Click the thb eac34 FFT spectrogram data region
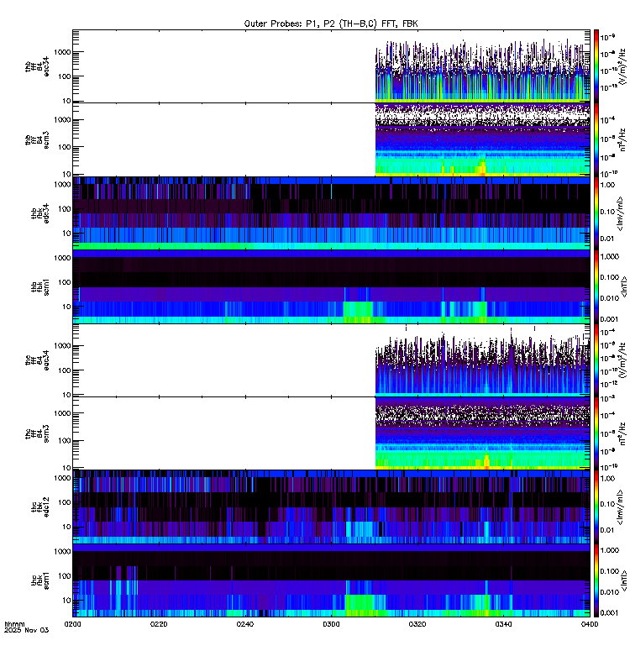The image size is (630, 672). point(482,71)
